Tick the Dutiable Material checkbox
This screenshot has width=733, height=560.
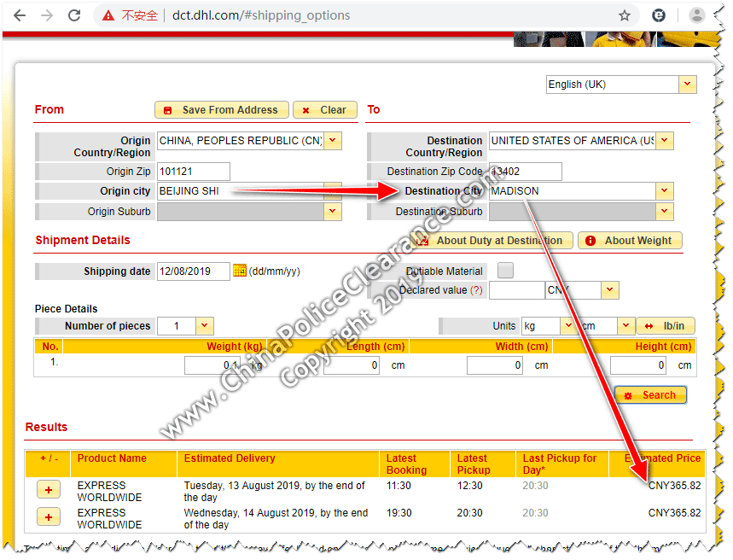pos(505,271)
